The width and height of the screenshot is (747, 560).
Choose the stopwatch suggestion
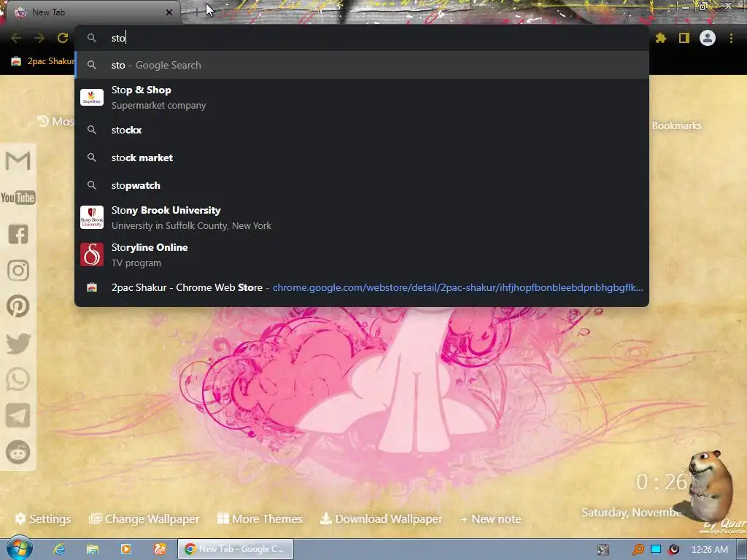[362, 185]
